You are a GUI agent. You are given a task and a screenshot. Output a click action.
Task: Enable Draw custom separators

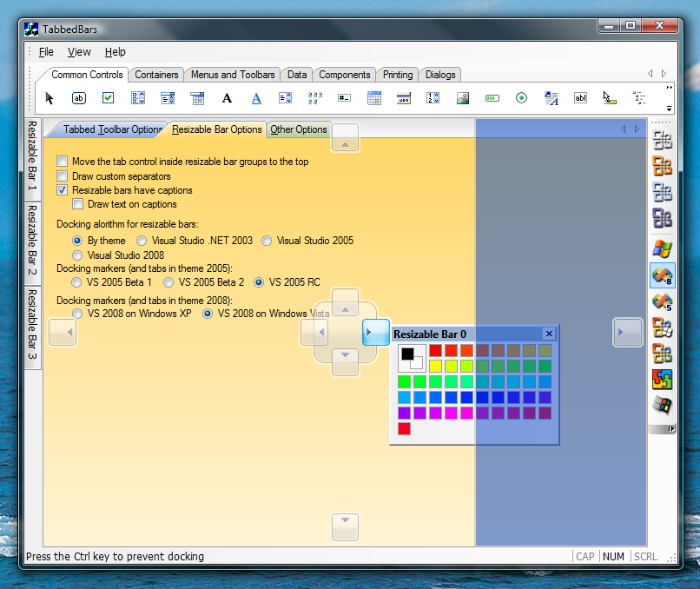tap(62, 176)
